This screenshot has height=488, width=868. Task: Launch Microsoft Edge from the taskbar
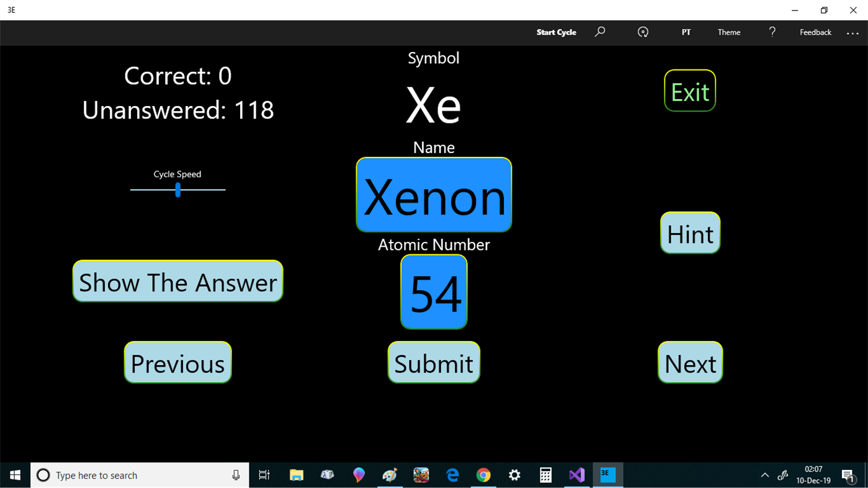(x=452, y=475)
